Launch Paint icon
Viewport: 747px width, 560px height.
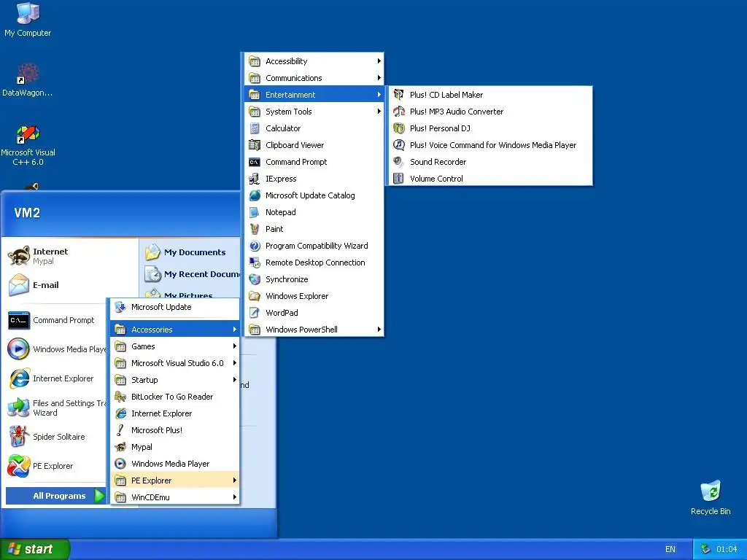coord(255,229)
